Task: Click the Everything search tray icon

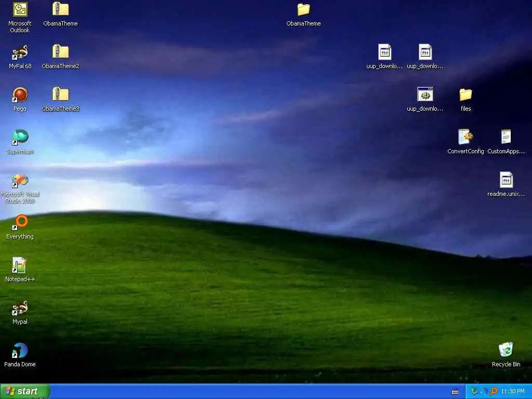Action: coord(494,392)
